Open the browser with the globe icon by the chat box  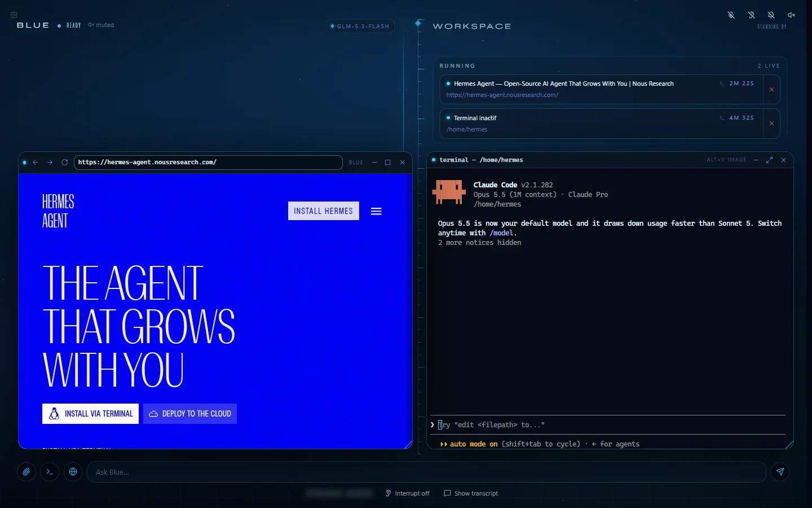click(x=73, y=472)
